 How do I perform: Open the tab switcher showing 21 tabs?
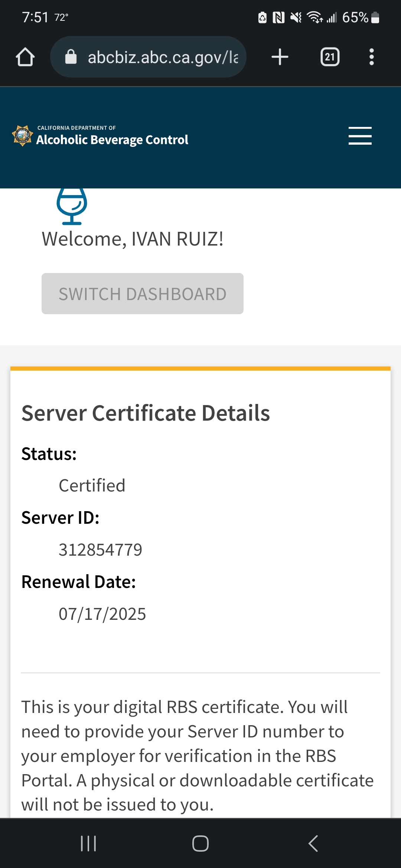point(330,57)
